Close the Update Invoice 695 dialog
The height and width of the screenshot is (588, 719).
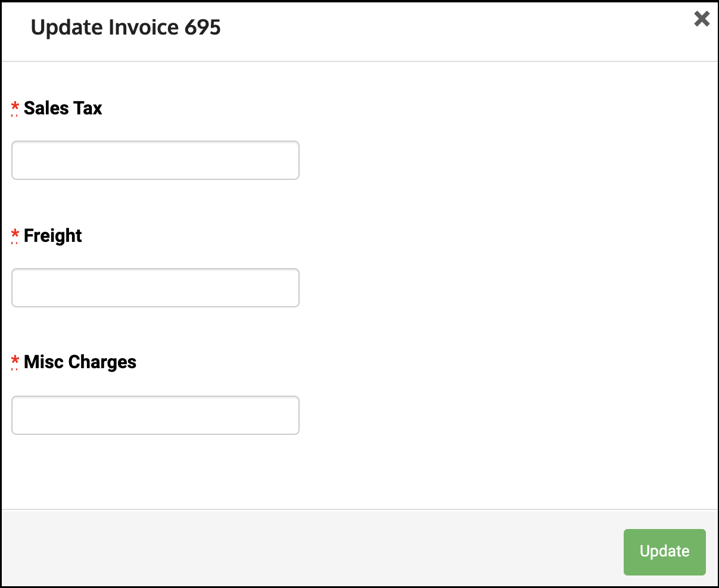[x=702, y=19]
